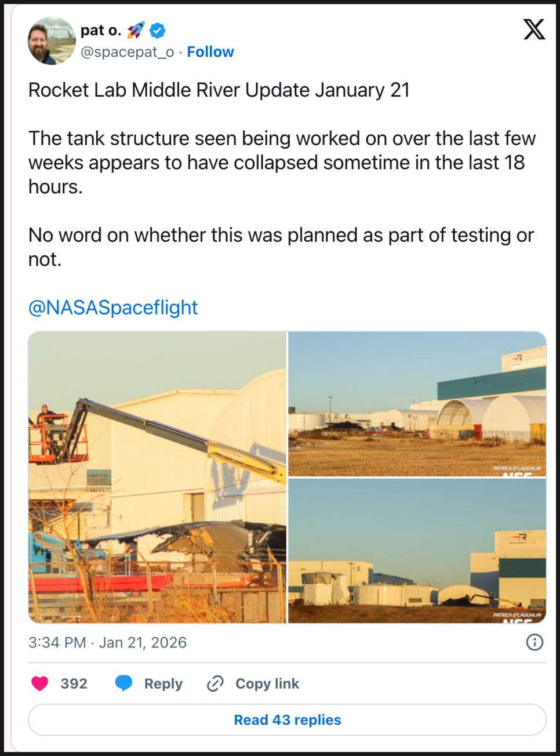560x756 pixels.
Task: Click the X logo in the corner
Action: [533, 29]
